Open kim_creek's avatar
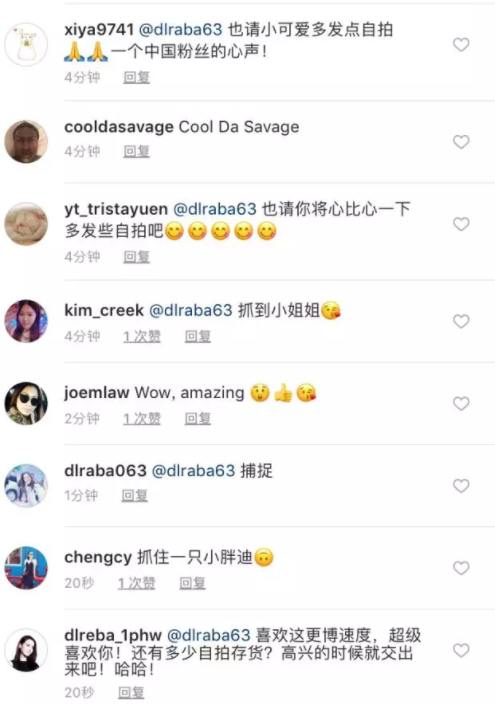The height and width of the screenshot is (704, 495). pos(26,321)
